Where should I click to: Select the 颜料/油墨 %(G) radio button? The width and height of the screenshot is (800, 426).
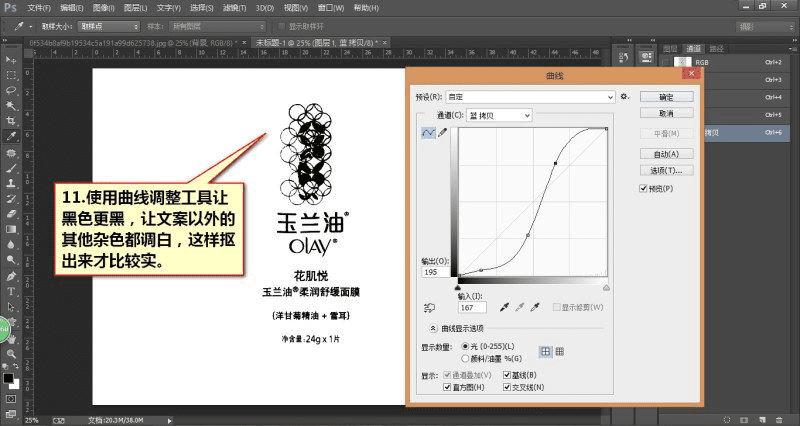click(465, 357)
